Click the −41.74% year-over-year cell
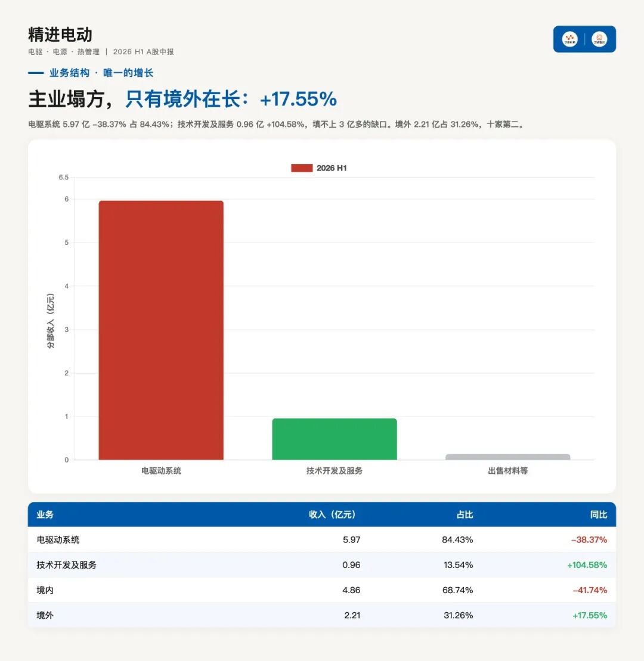 [x=590, y=590]
